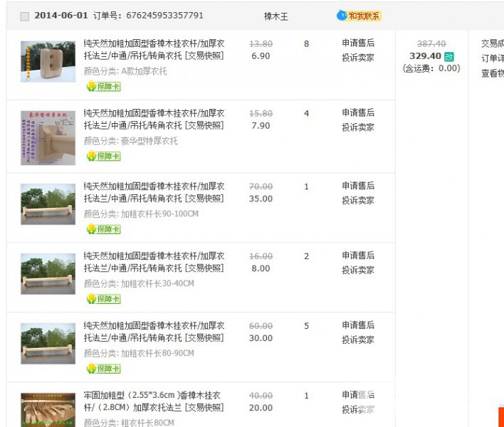
Task: Open thumbnail of 粗衣杆长80CM product
Action: tap(48, 409)
